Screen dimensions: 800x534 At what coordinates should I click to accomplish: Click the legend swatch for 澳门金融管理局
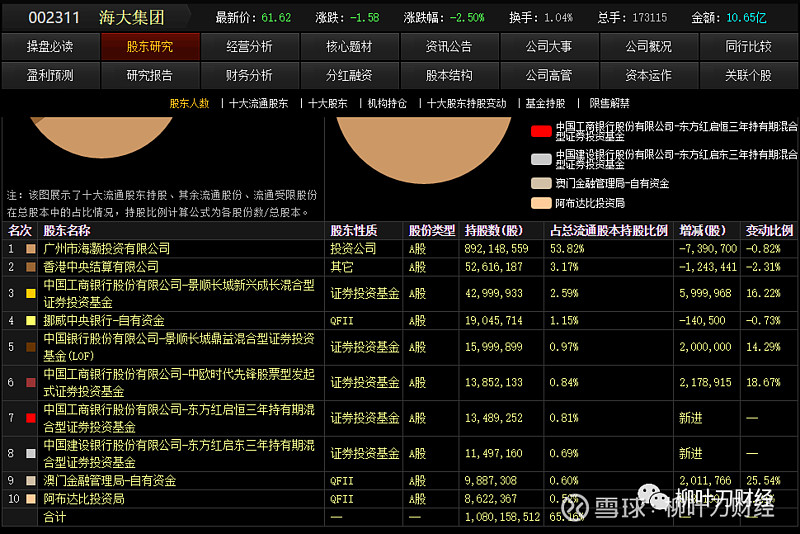click(541, 183)
